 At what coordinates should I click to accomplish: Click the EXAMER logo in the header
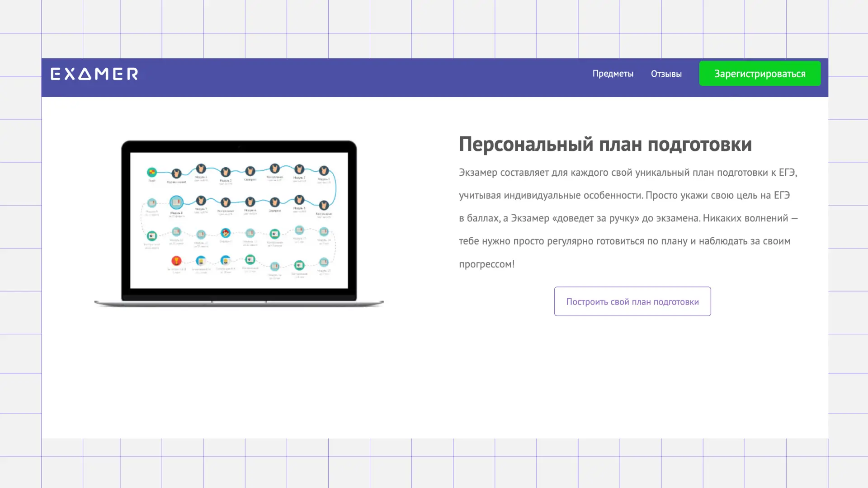(x=94, y=74)
